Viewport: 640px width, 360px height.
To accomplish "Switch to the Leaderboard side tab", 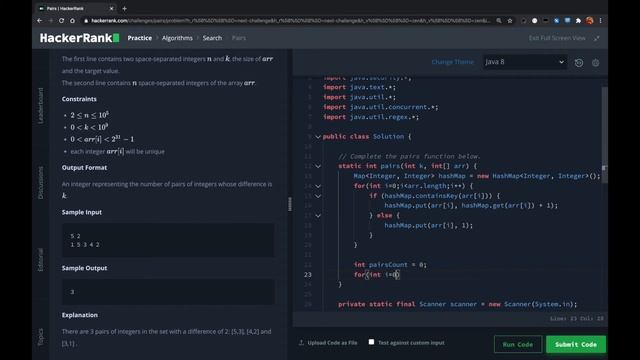I will coord(40,105).
